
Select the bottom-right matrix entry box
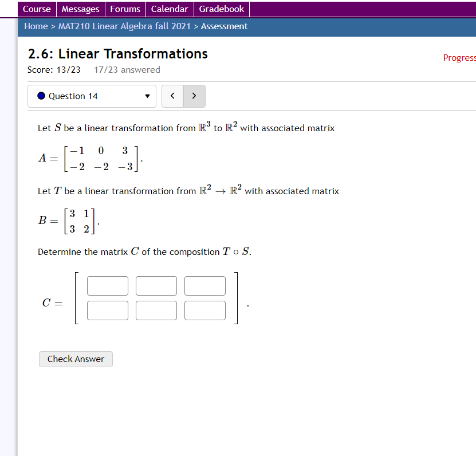204,310
